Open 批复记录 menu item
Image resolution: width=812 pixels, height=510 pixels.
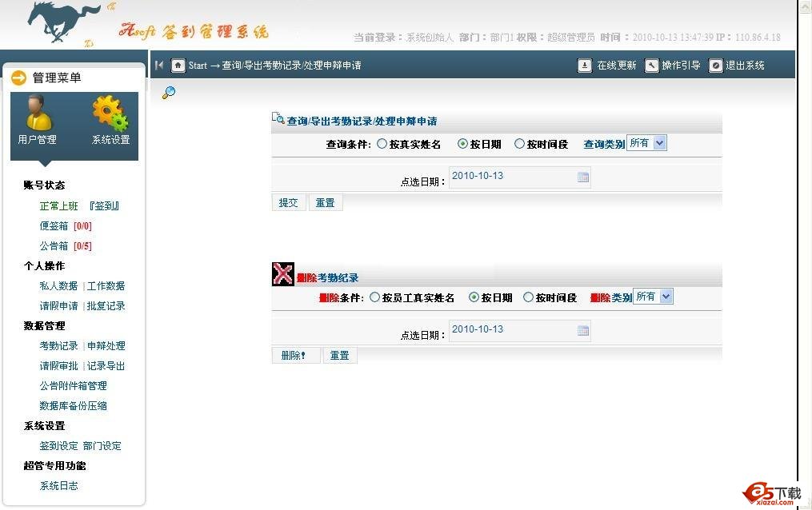coord(106,306)
